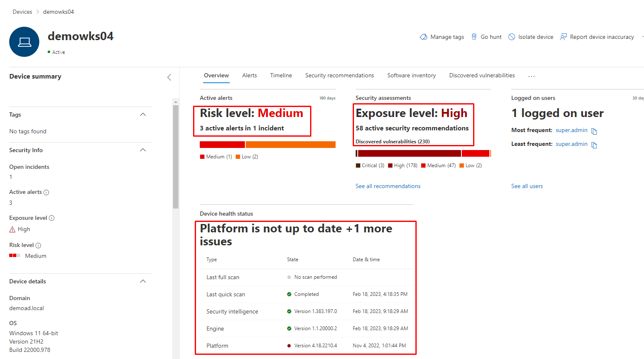The image size is (644, 359).
Task: Click info icon next to Exposure level
Action: click(52, 218)
